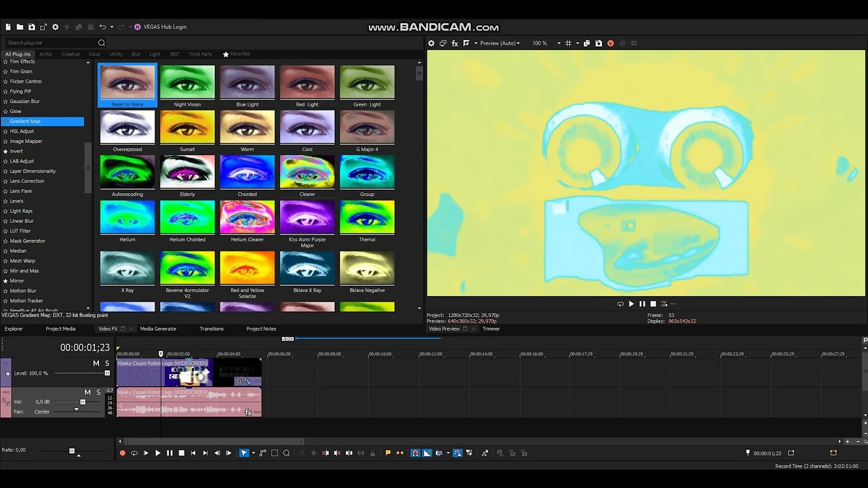Open a project with the folder icon

20,27
